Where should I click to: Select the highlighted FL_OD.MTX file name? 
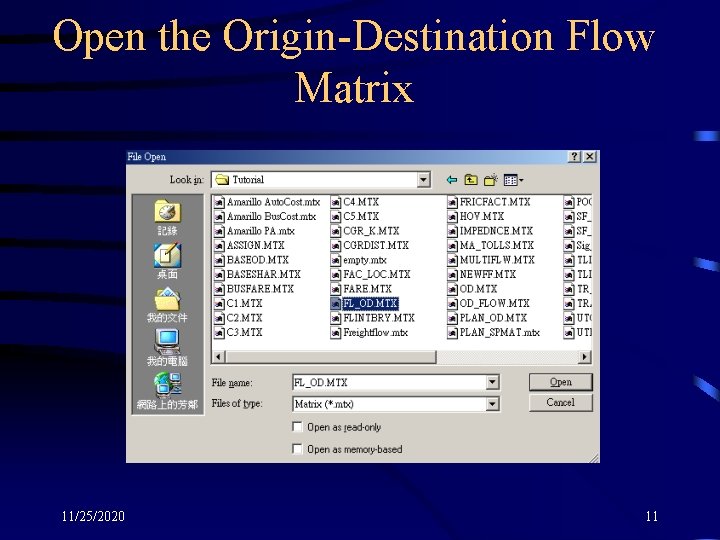coord(370,304)
